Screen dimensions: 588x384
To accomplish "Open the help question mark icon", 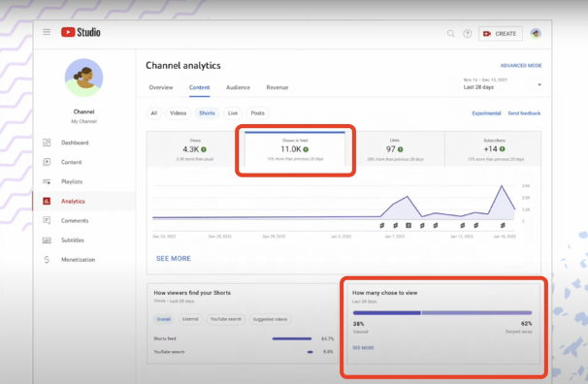I will [468, 34].
